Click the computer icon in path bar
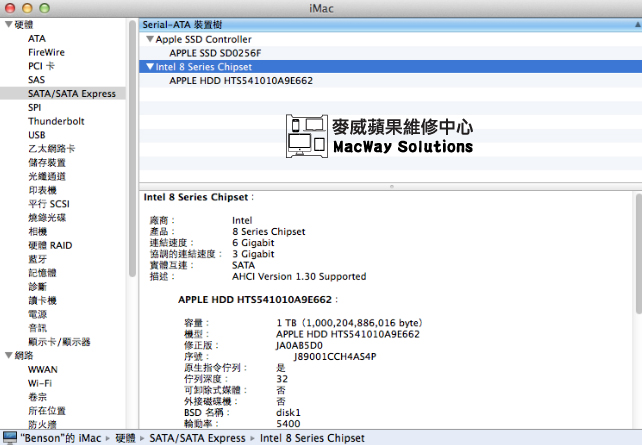642x445 pixels. (x=9, y=438)
